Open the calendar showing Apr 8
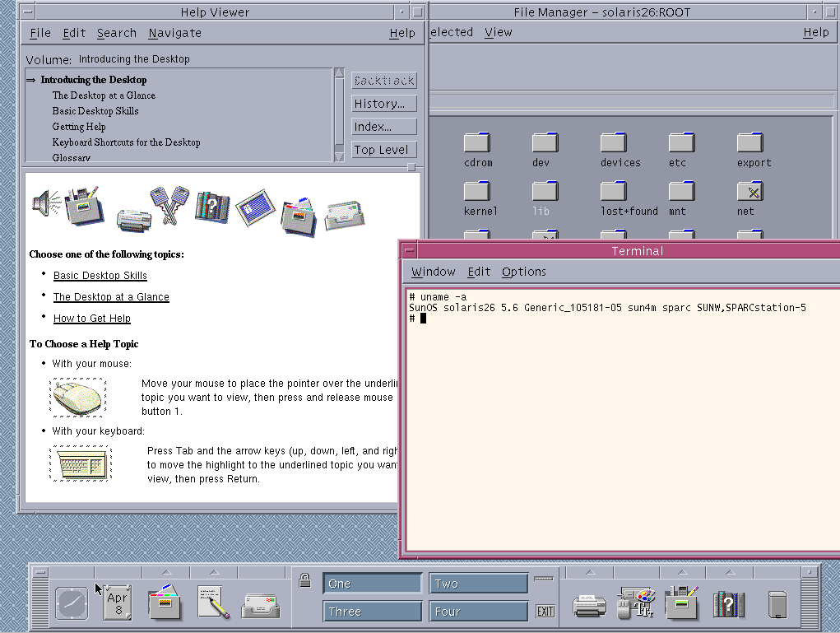 pos(118,603)
